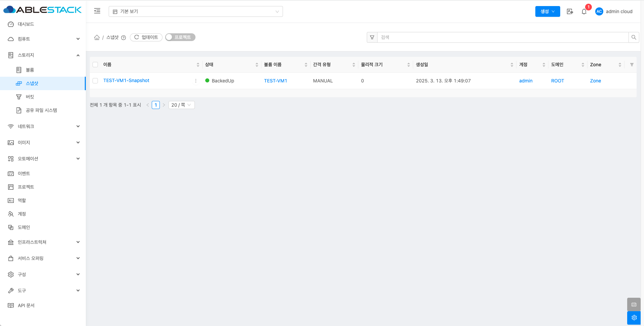
Task: Select all rows with header checkbox
Action: tap(95, 65)
